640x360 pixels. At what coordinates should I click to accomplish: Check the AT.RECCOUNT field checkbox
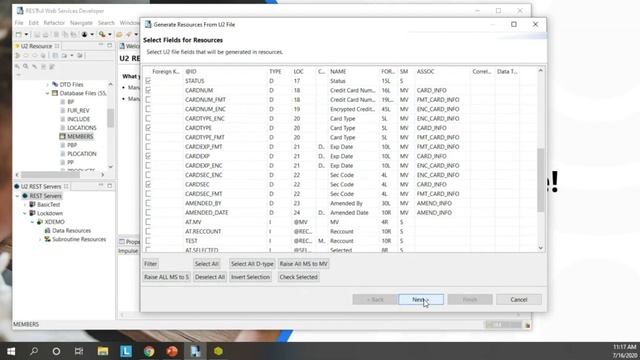click(x=148, y=231)
